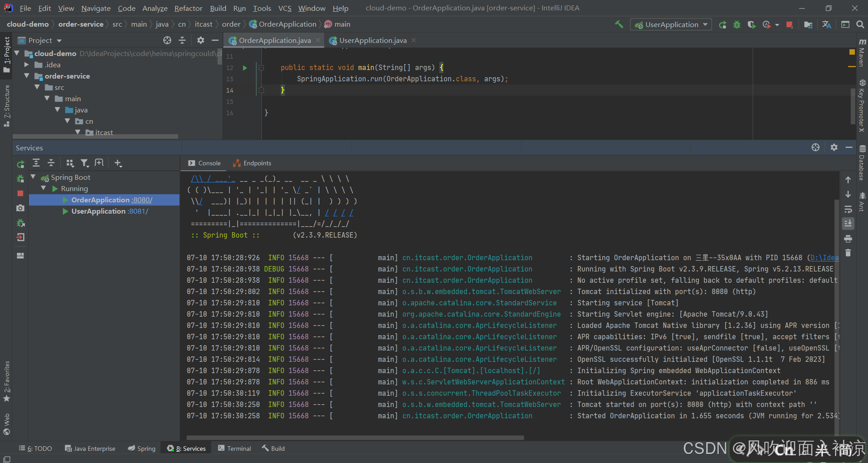This screenshot has width=868, height=463.
Task: Click OrderApplication breadcrumb in navigation bar
Action: coord(283,24)
